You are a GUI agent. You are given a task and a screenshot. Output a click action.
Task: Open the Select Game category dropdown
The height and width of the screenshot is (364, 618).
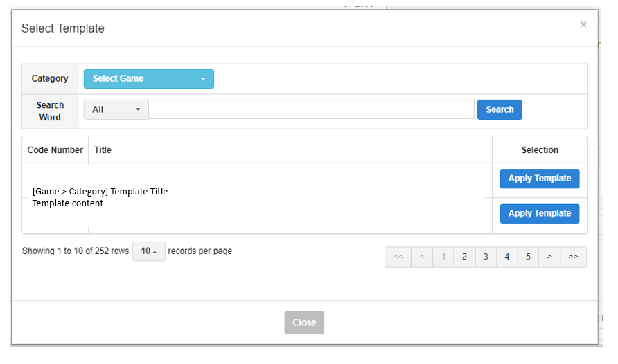coord(148,79)
